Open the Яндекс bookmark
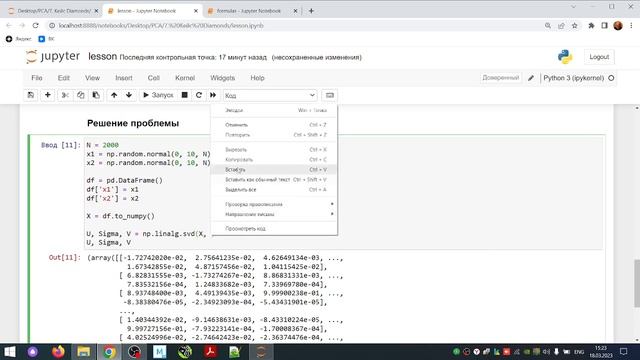Image resolution: width=640 pixels, height=360 pixels. click(19, 39)
